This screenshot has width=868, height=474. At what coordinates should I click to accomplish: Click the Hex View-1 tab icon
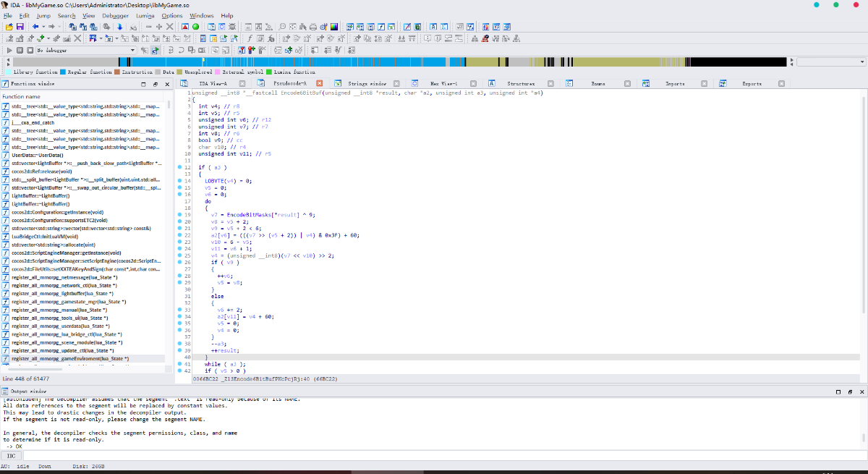coord(415,84)
